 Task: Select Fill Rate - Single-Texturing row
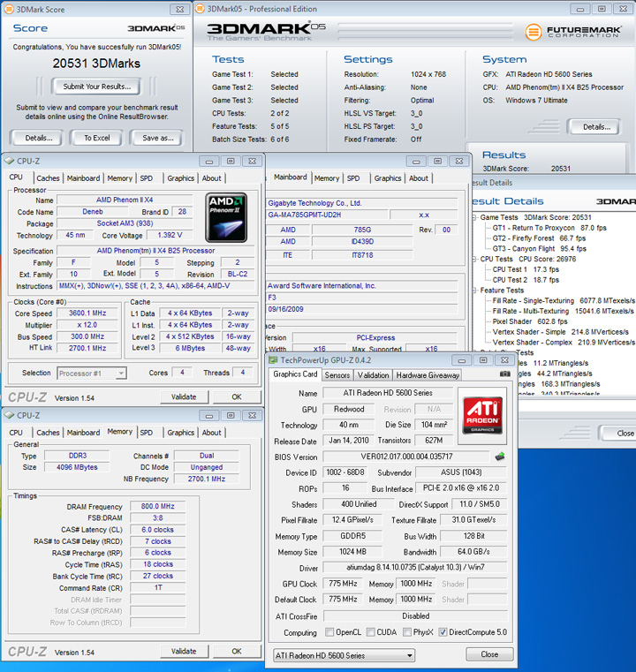click(x=564, y=301)
